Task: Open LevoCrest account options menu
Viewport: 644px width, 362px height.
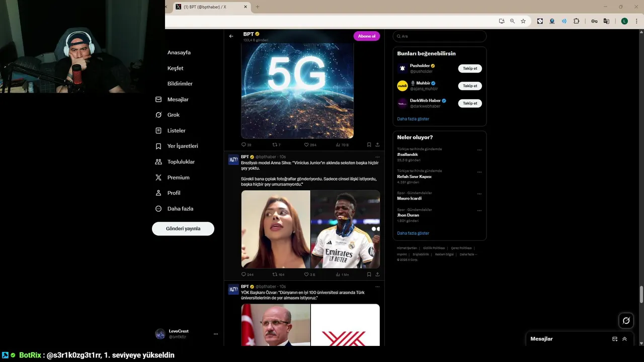Action: point(216,334)
